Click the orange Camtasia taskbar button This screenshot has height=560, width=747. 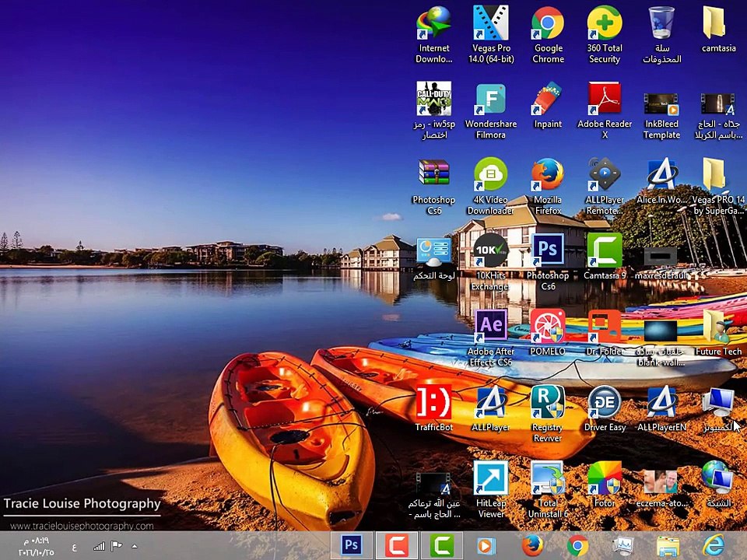(x=396, y=544)
